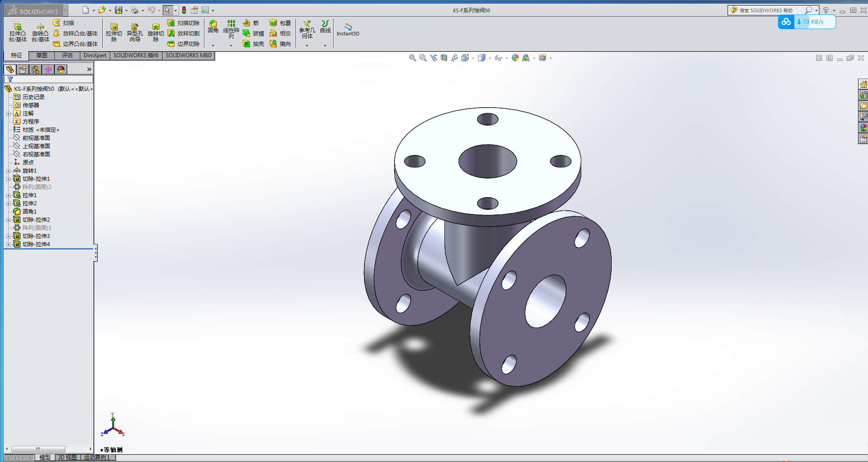This screenshot has width=868, height=462.
Task: Click the Zoom to Fit view icon
Action: (x=412, y=58)
